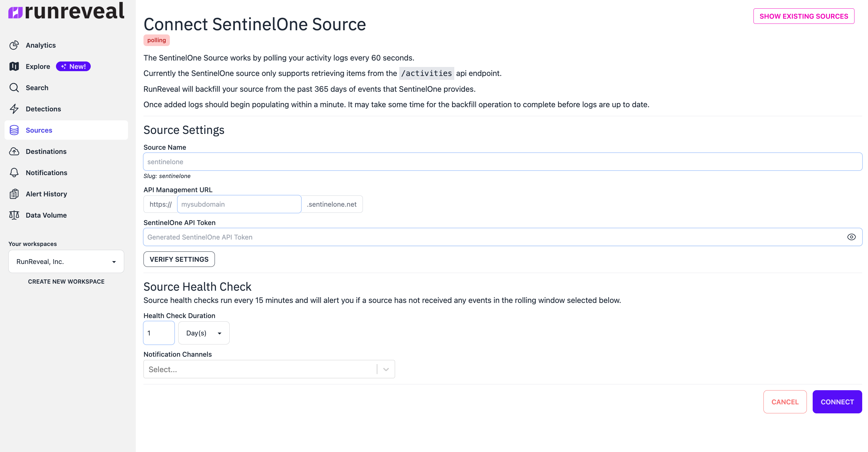Toggle API token visibility eye icon
Screen dimensions: 868x452
(851, 237)
